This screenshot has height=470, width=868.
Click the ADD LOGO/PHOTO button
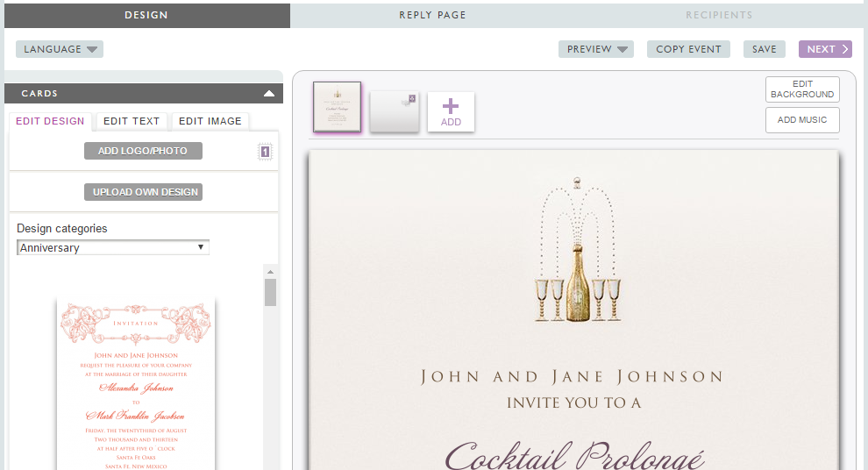coord(143,151)
